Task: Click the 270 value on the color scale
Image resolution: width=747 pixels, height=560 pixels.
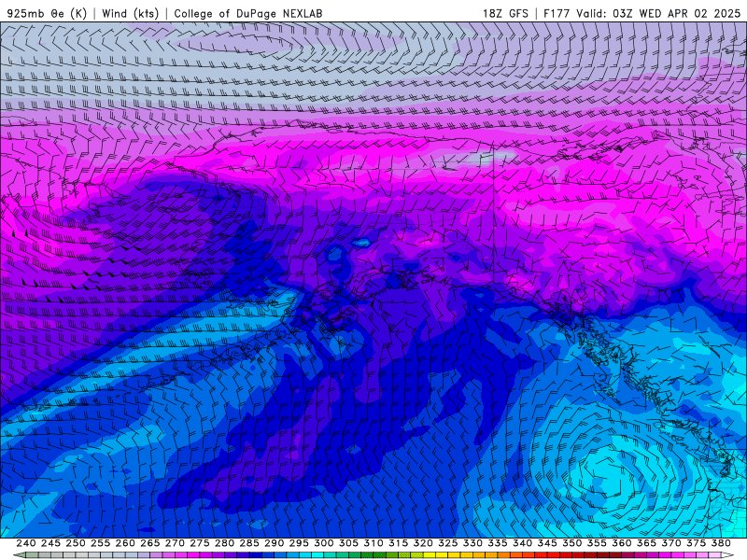Action: coord(175,543)
